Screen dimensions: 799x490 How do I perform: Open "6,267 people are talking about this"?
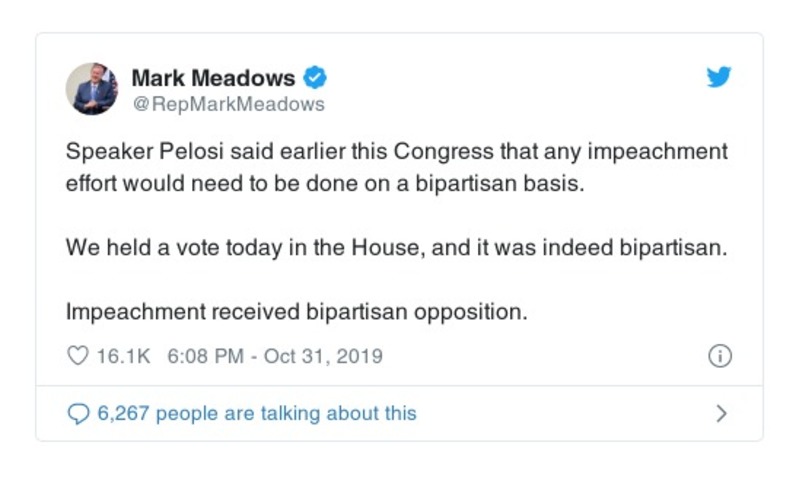tap(256, 413)
